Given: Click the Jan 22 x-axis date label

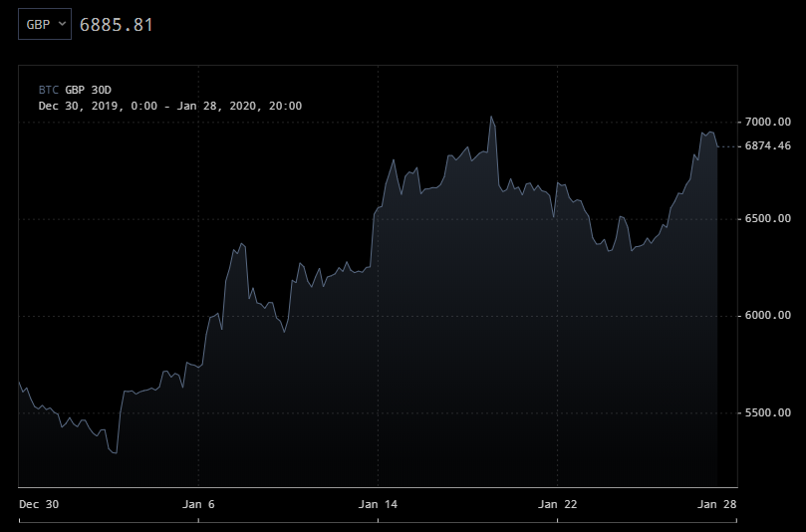Looking at the screenshot, I should [x=557, y=504].
